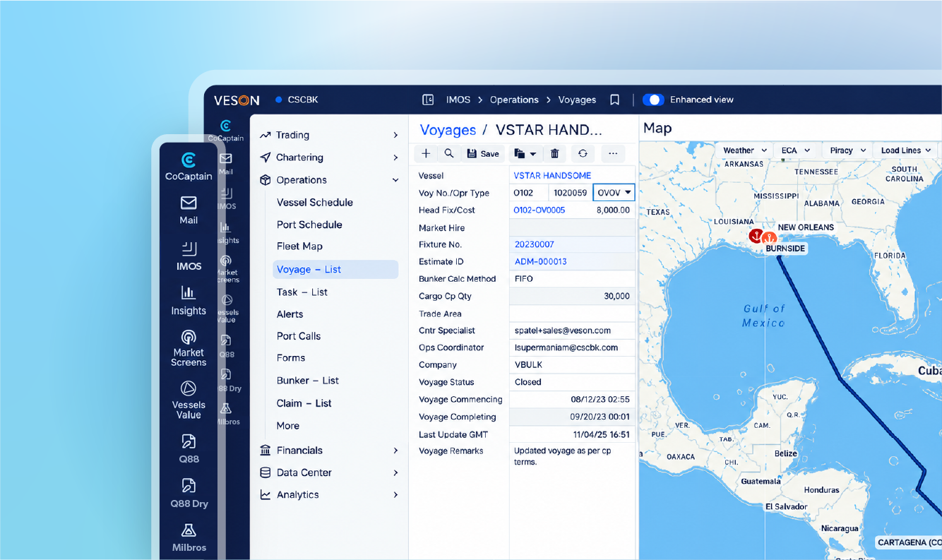The image size is (942, 560).
Task: Open CoCaptain in the front sidebar
Action: [189, 168]
